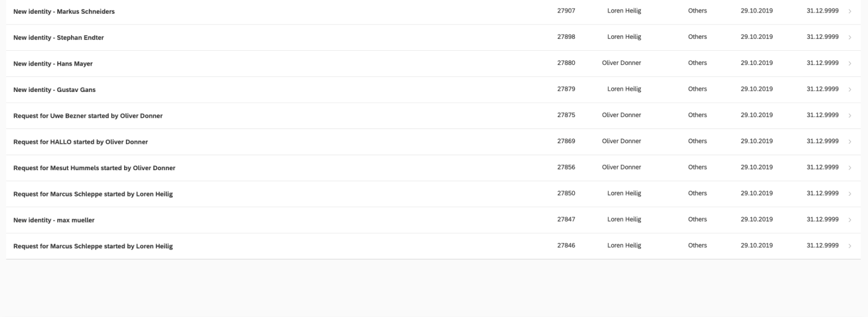Open chevron for Mesut Hummels request
Viewport: 868px width, 317px height.
click(x=849, y=168)
